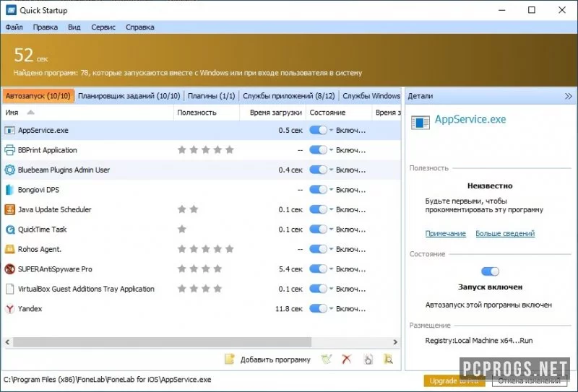This screenshot has width=578, height=392.
Task: Click Java Update Scheduler usefulness stars
Action: (x=188, y=209)
